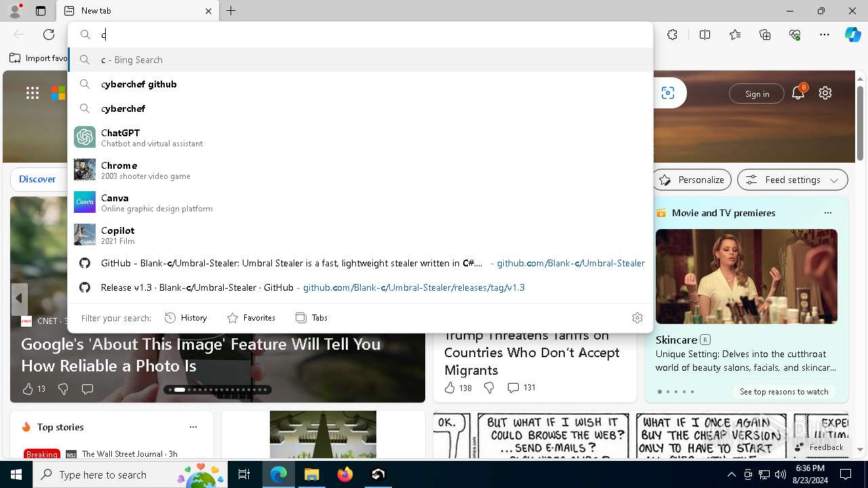Filter search by History
868x488 pixels.
pyautogui.click(x=186, y=318)
